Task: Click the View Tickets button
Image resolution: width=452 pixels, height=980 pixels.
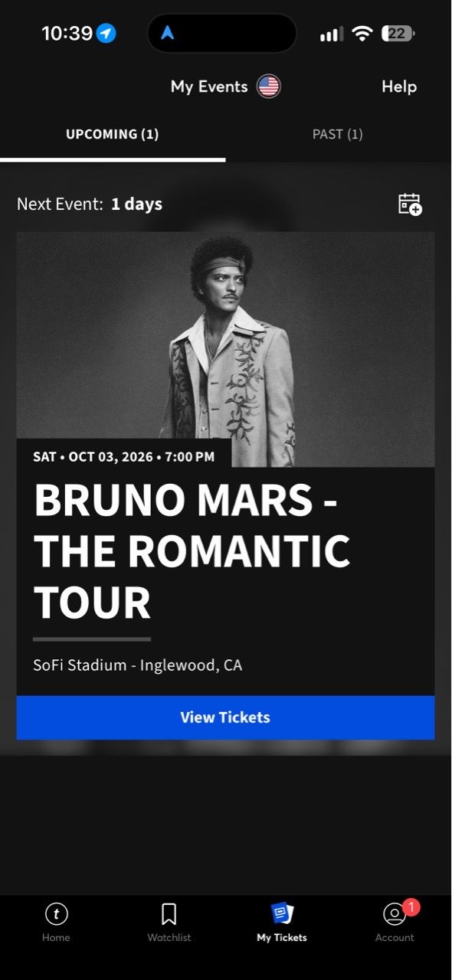Action: tap(225, 717)
